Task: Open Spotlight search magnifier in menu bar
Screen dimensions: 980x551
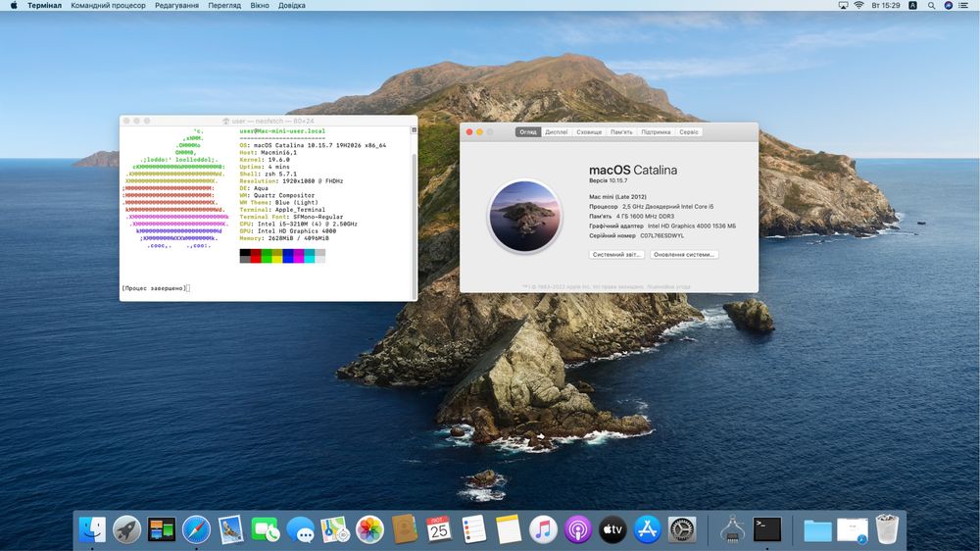Action: [931, 6]
